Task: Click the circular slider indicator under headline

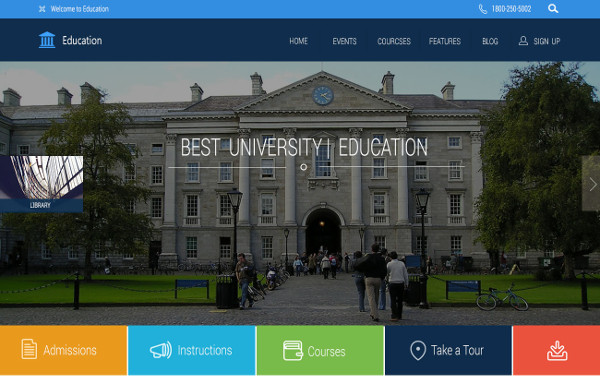Action: tap(303, 167)
